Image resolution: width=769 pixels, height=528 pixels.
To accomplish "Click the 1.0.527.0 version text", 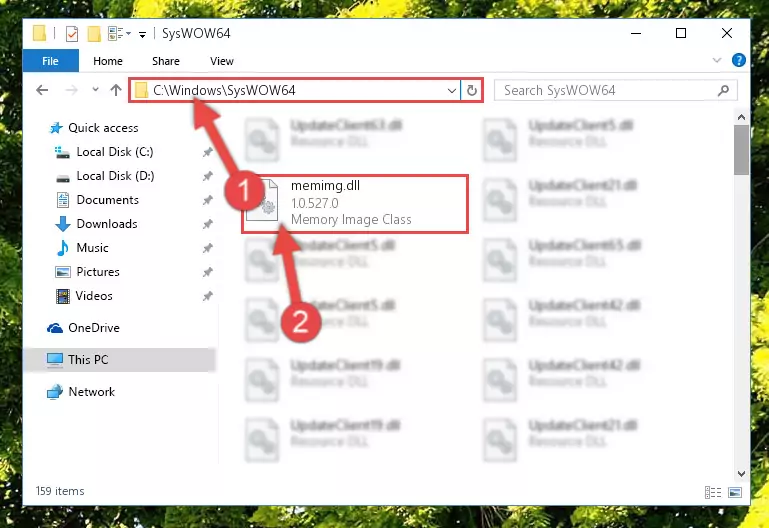I will (314, 203).
